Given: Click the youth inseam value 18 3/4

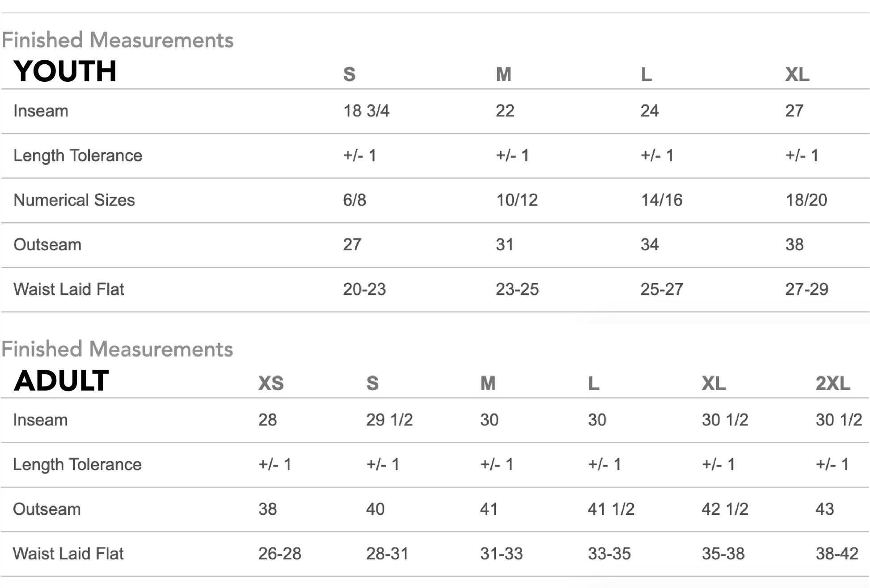Looking at the screenshot, I should point(366,111).
